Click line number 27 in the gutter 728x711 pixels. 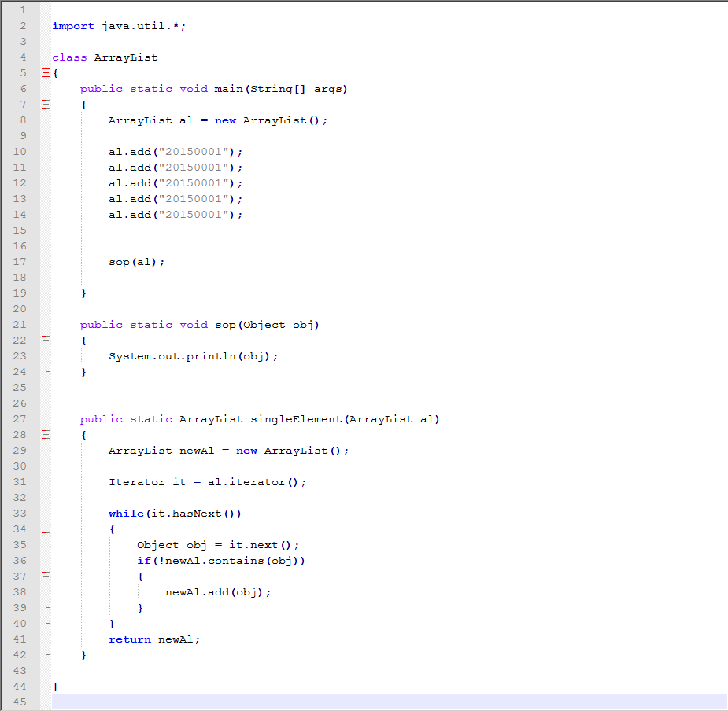point(20,419)
